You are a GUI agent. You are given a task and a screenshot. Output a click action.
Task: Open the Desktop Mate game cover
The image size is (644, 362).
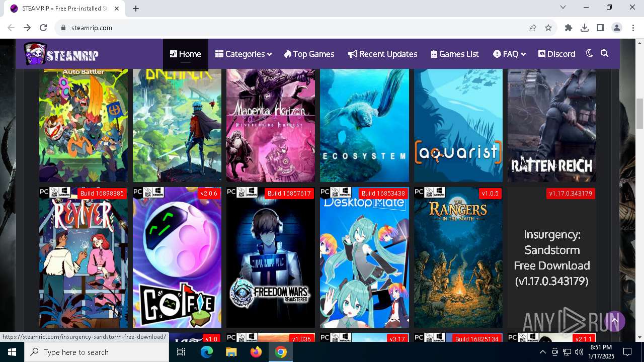364,257
